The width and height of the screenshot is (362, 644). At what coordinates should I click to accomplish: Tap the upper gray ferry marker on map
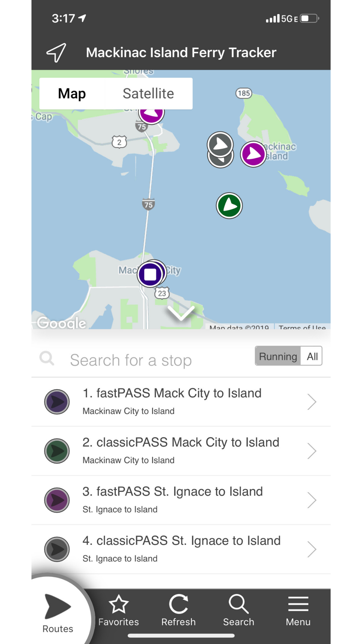[x=220, y=144]
